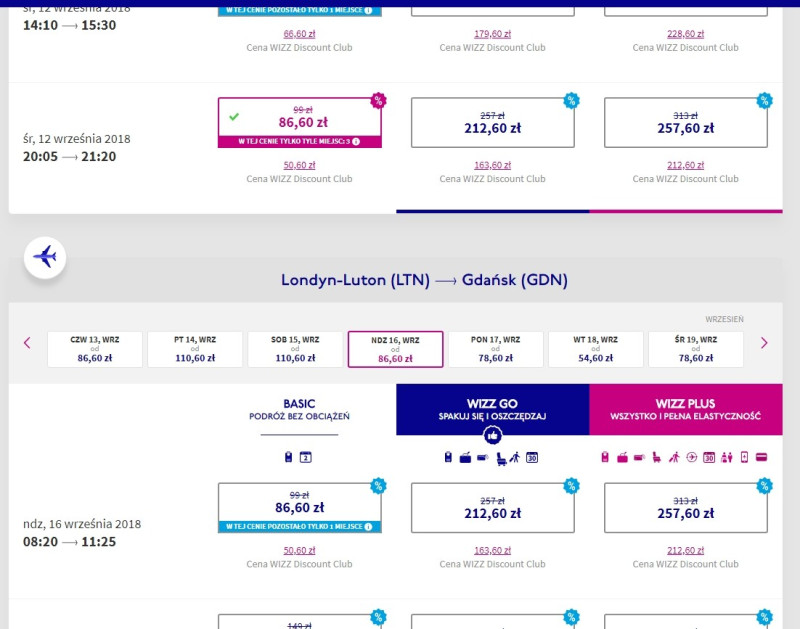Click the WIZZ PLUS priority boarding walking icon
800x629 pixels.
pyautogui.click(x=674, y=457)
